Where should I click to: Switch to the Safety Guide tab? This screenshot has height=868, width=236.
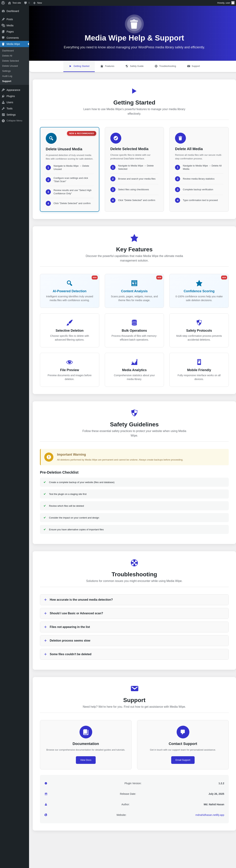point(134,66)
